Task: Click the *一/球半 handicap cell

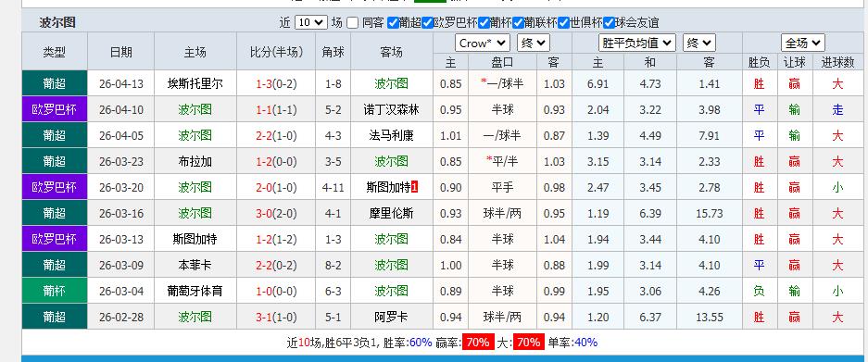Action: coord(502,84)
